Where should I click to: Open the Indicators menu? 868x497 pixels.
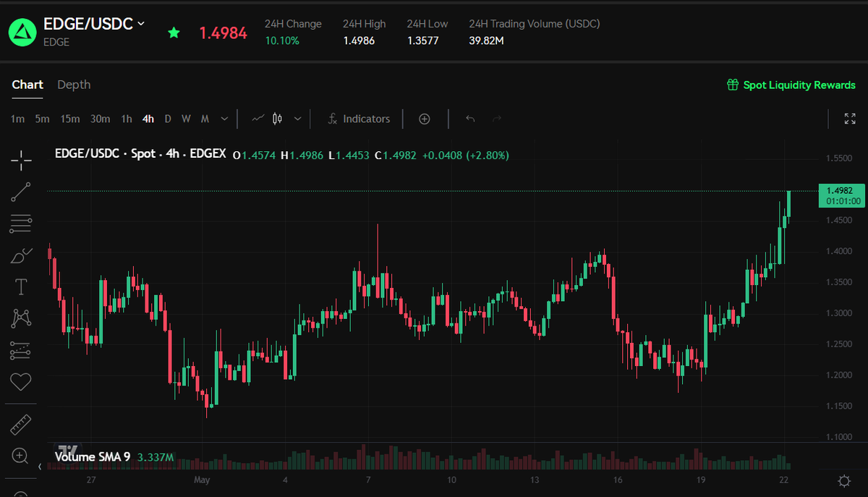coord(359,119)
